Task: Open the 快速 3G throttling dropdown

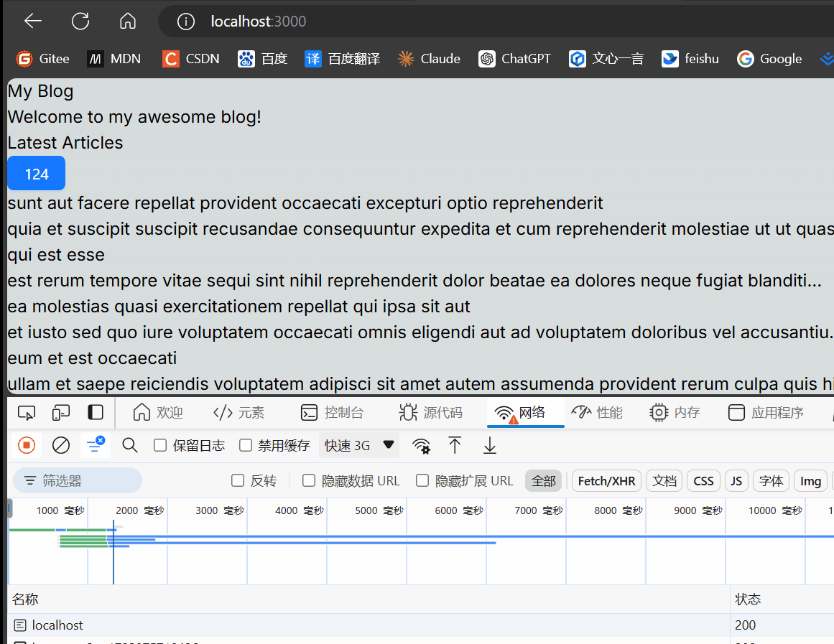Action: click(x=359, y=446)
